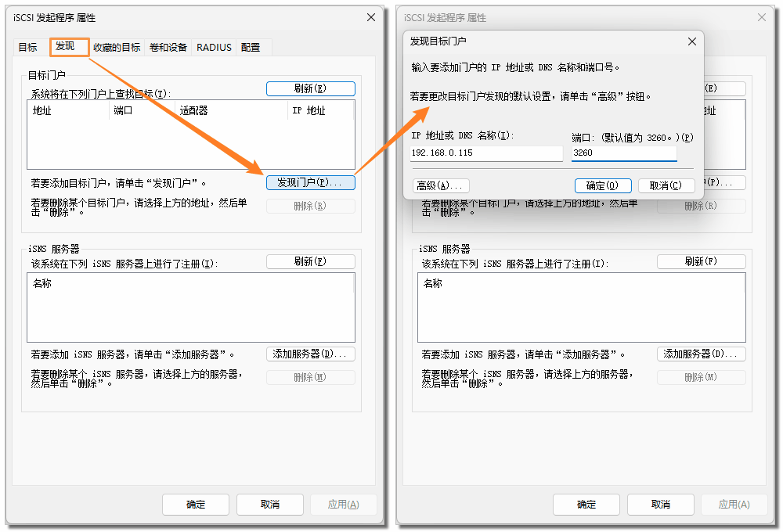The width and height of the screenshot is (783, 532).
Task: Switch to the 配置 tab
Action: pos(251,48)
